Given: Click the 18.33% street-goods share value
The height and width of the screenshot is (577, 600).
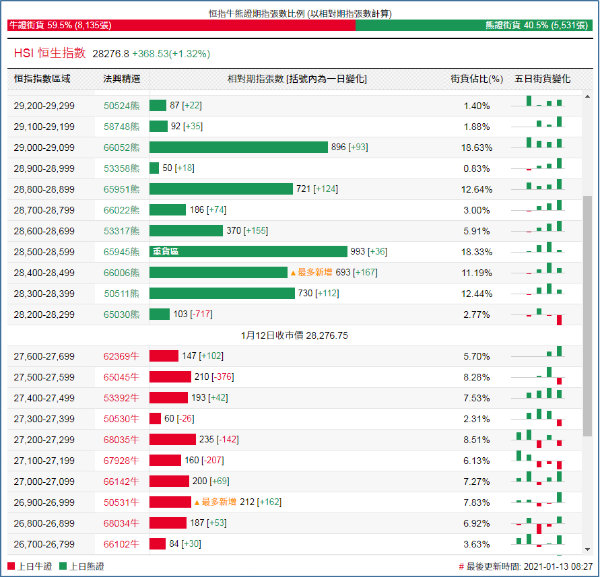Looking at the screenshot, I should tap(477, 252).
